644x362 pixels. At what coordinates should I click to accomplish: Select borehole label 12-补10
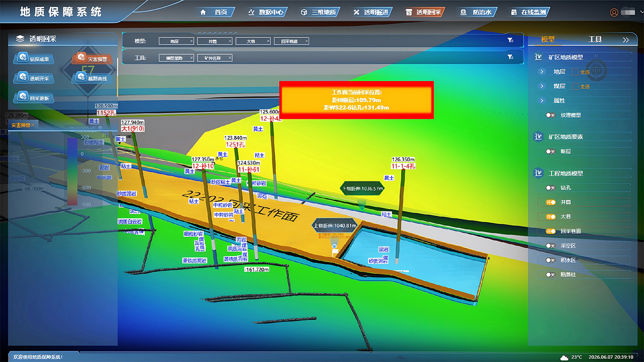click(203, 166)
